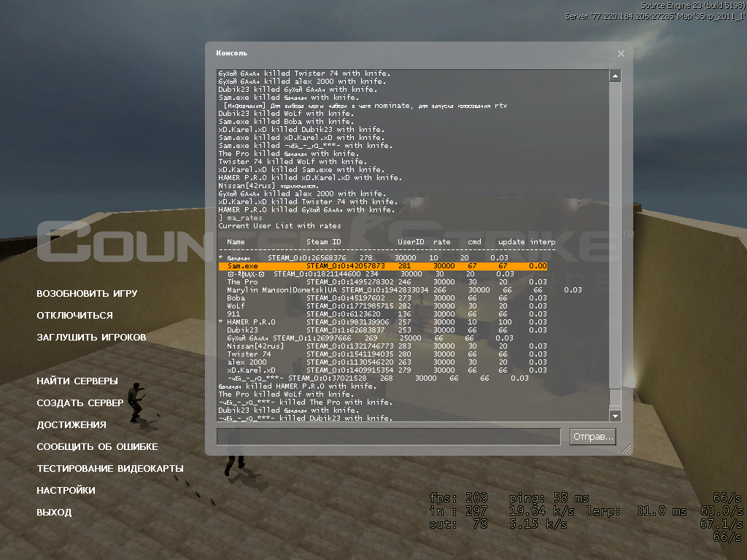Image resolution: width=747 pixels, height=560 pixels.
Task: Click ВЫХОД to quit the game
Action: coord(54,513)
